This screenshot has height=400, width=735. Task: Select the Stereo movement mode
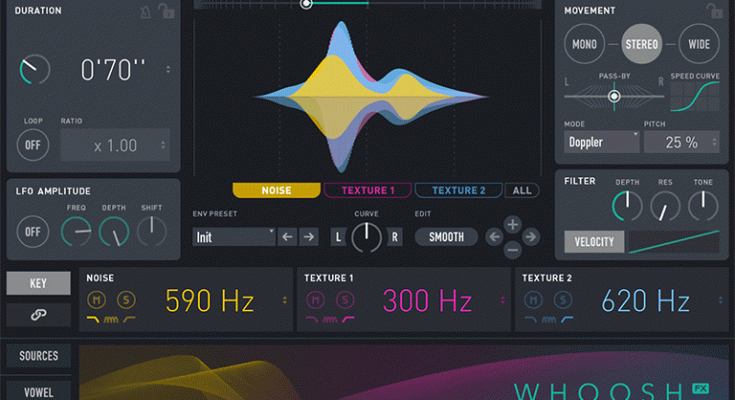click(640, 44)
